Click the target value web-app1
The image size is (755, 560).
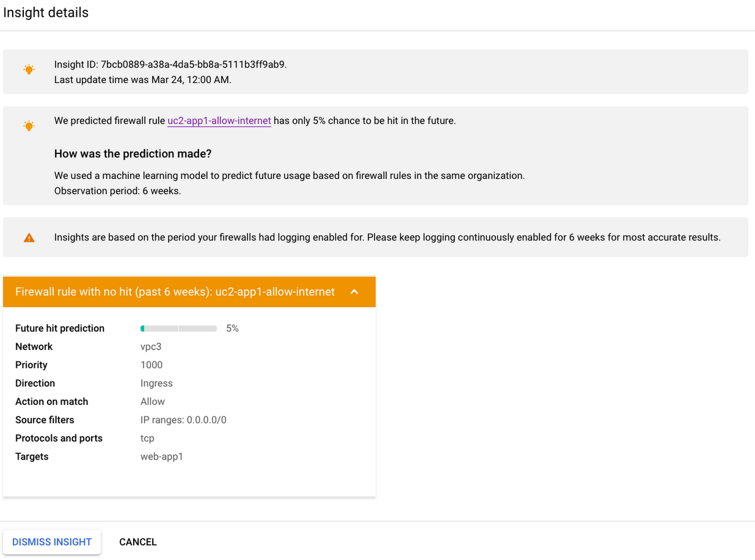162,457
